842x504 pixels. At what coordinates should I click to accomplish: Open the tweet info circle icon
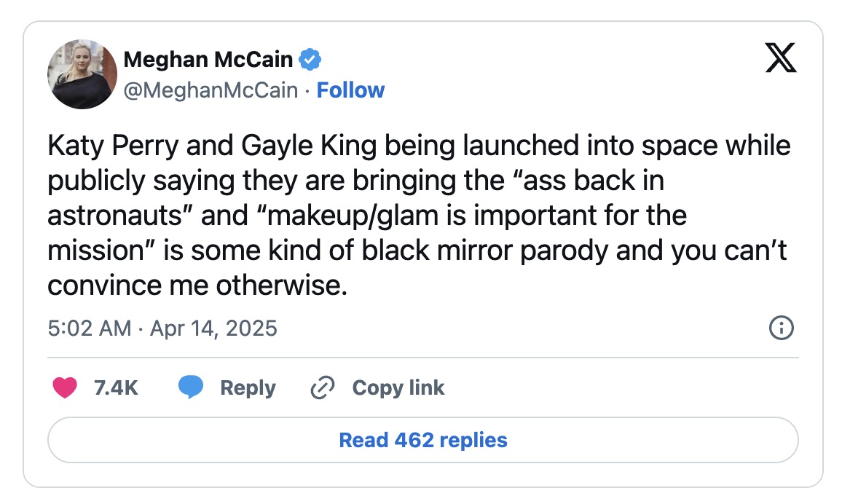pos(781,328)
